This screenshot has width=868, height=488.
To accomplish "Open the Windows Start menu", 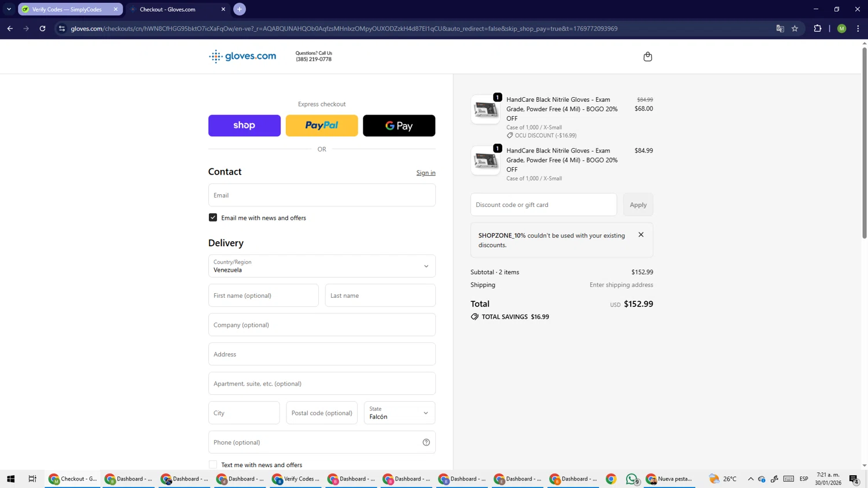I will [x=10, y=479].
